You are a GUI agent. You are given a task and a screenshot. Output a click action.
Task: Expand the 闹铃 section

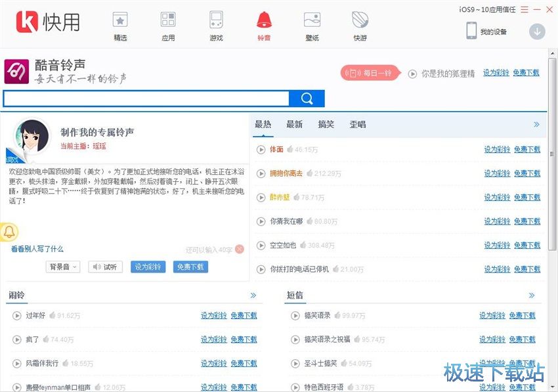[253, 295]
